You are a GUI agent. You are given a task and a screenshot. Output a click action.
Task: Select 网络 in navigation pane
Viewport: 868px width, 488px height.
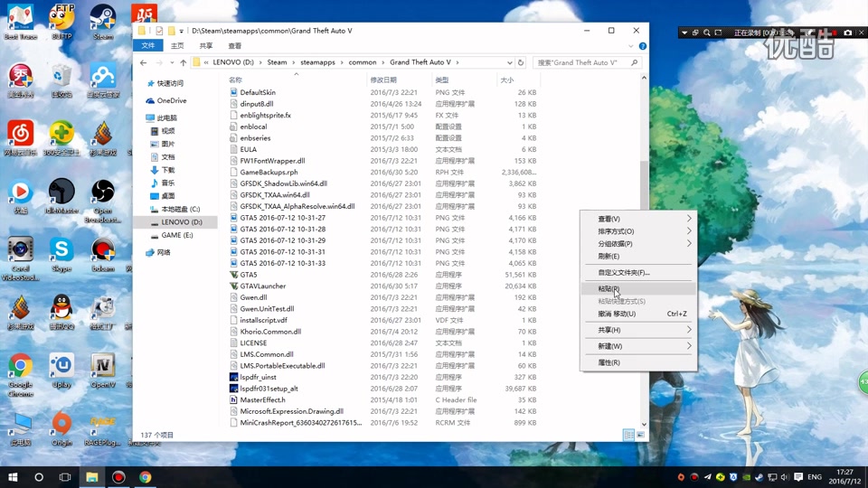point(158,252)
